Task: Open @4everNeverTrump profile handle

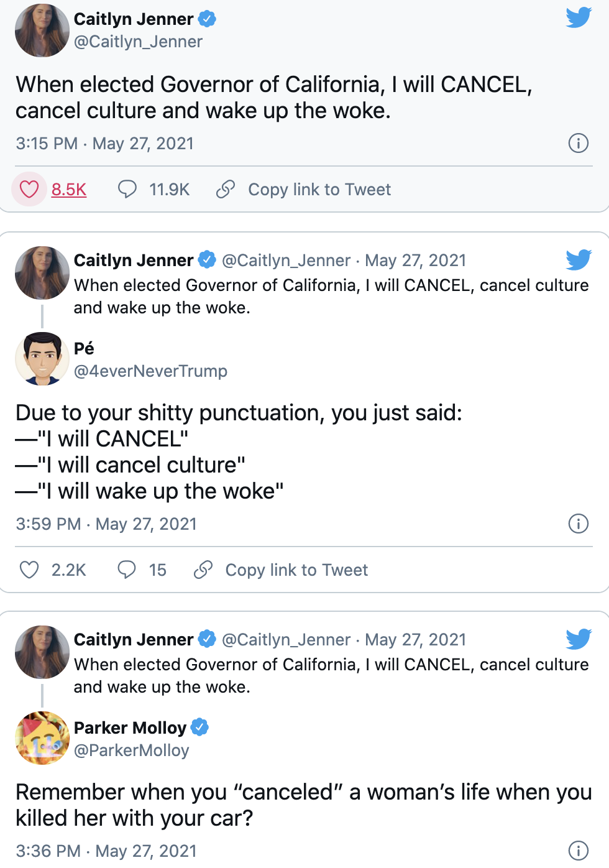Action: 150,371
